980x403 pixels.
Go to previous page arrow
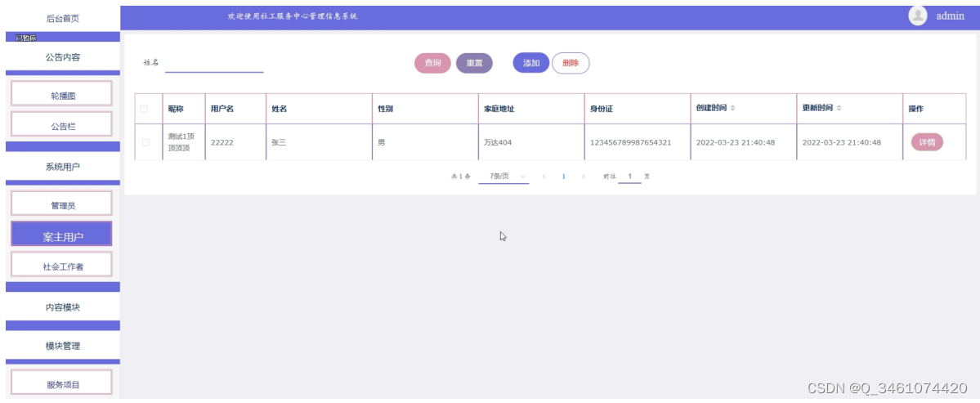point(544,177)
